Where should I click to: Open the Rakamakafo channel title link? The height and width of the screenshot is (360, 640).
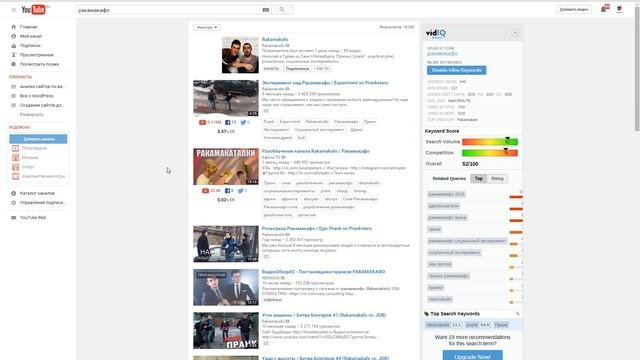pyautogui.click(x=275, y=40)
